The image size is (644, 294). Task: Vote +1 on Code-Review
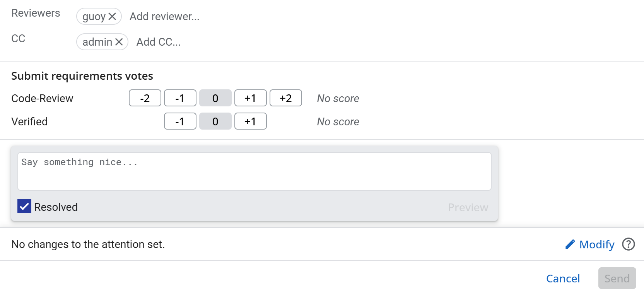[250, 98]
